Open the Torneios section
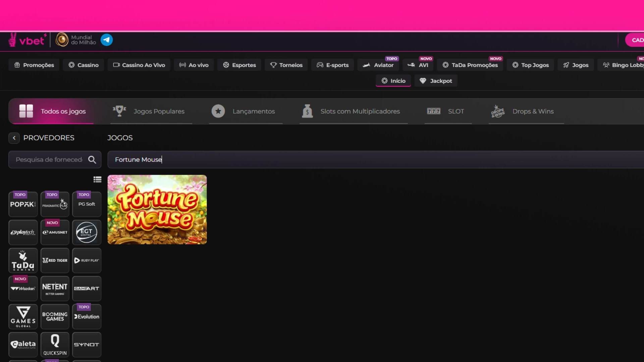This screenshot has height=362, width=644. pos(286,65)
